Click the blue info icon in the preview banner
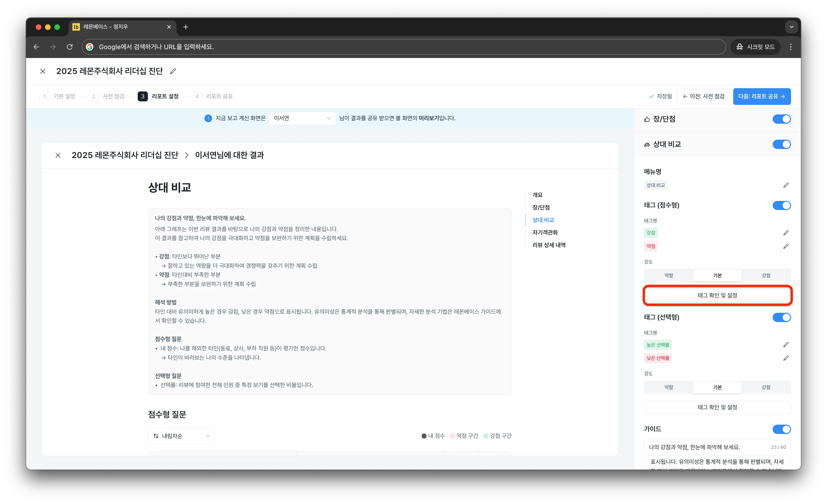Viewport: 827px width, 504px height. (x=208, y=118)
